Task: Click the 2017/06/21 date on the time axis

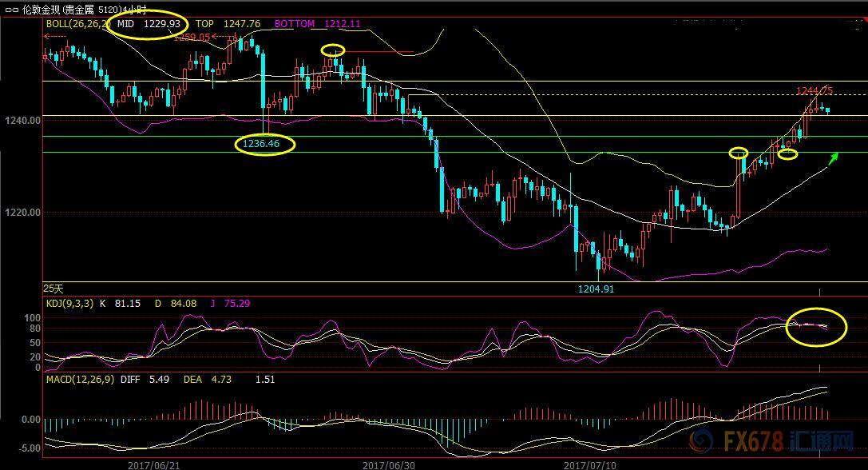Action: click(153, 464)
